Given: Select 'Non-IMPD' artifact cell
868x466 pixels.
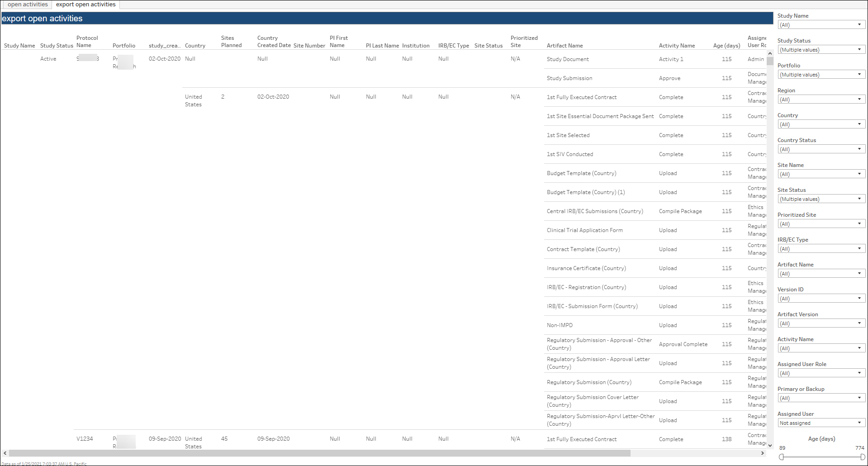Looking at the screenshot, I should coord(560,325).
